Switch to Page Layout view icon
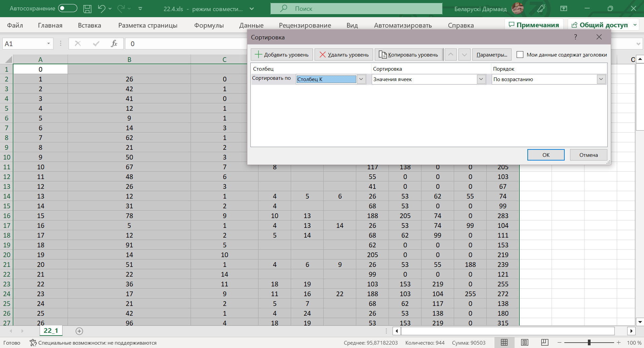The image size is (644, 348). pos(524,343)
